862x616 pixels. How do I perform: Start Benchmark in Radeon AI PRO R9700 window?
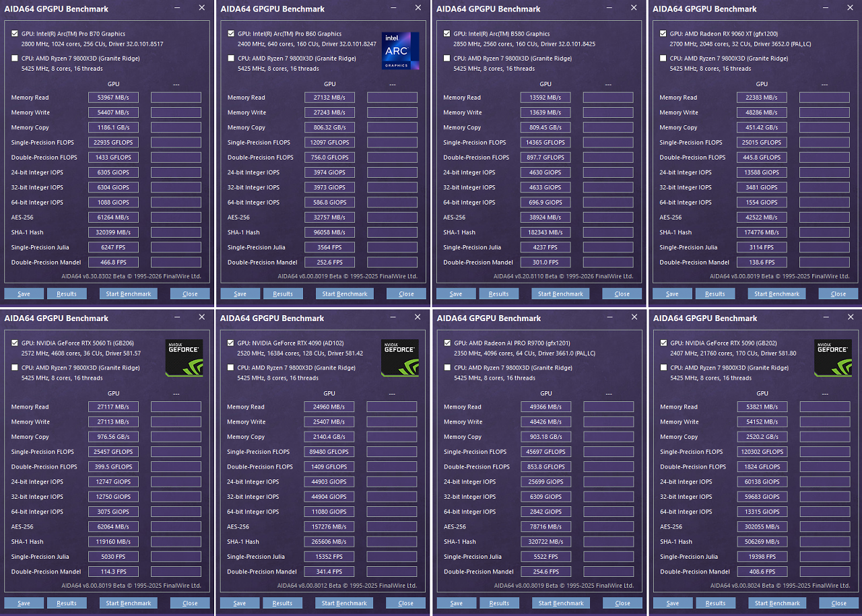(561, 603)
